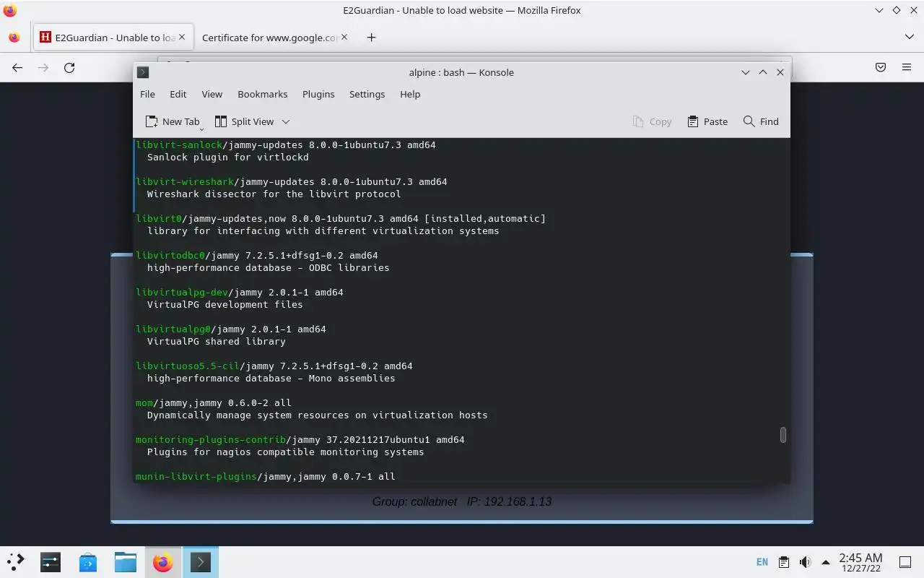The height and width of the screenshot is (578, 924).
Task: Click libvirtualpg-dev package line in terminal
Action: (x=239, y=292)
